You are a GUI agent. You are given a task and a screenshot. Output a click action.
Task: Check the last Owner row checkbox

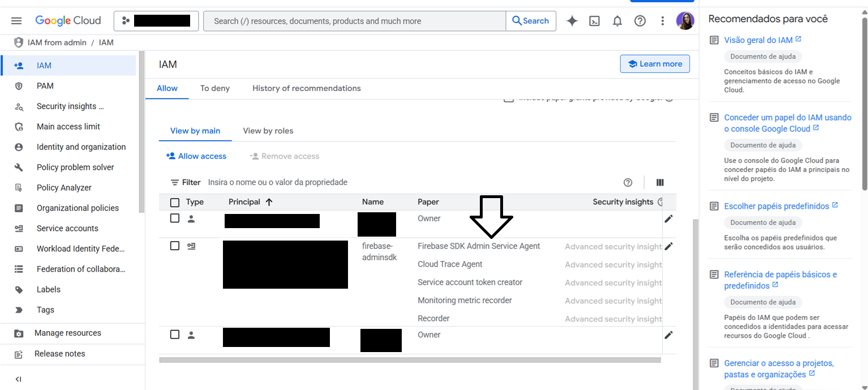pyautogui.click(x=175, y=335)
